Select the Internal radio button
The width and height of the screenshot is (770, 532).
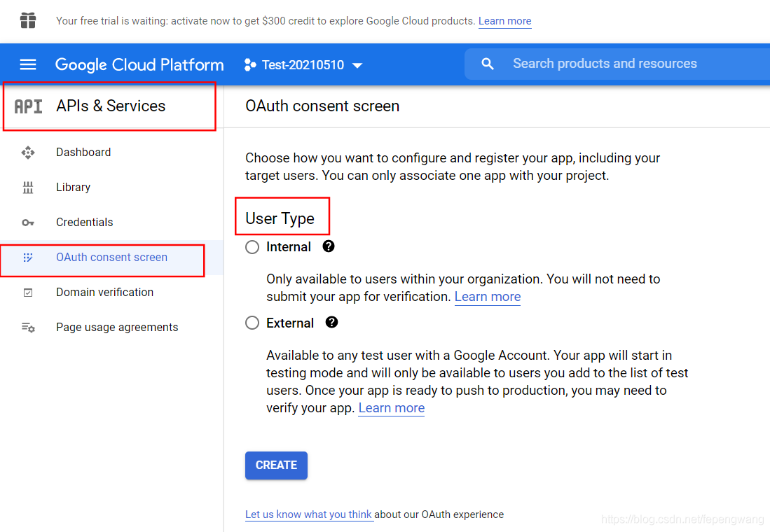(252, 247)
